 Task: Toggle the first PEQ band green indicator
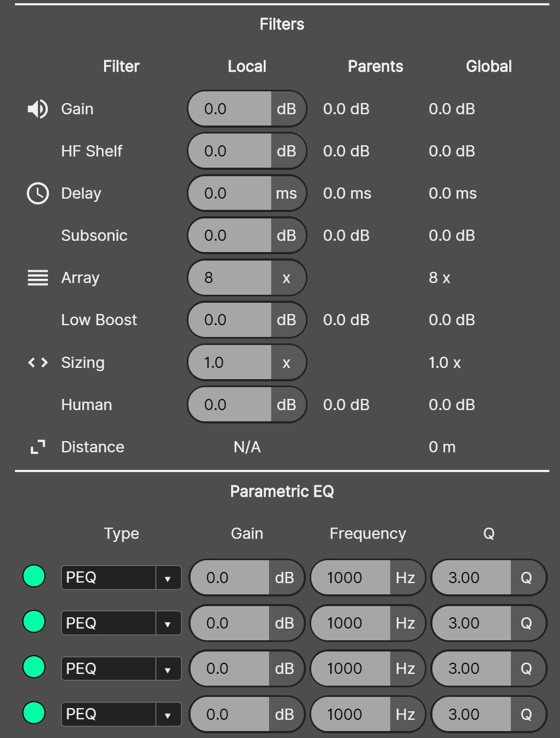[x=34, y=576]
